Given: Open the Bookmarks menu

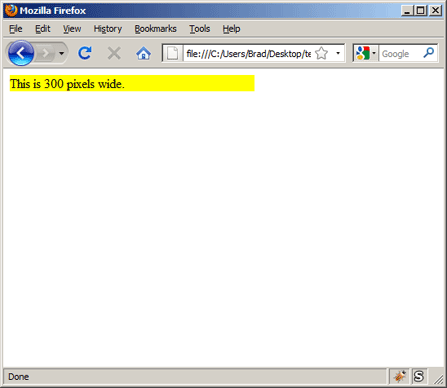Looking at the screenshot, I should click(x=155, y=29).
